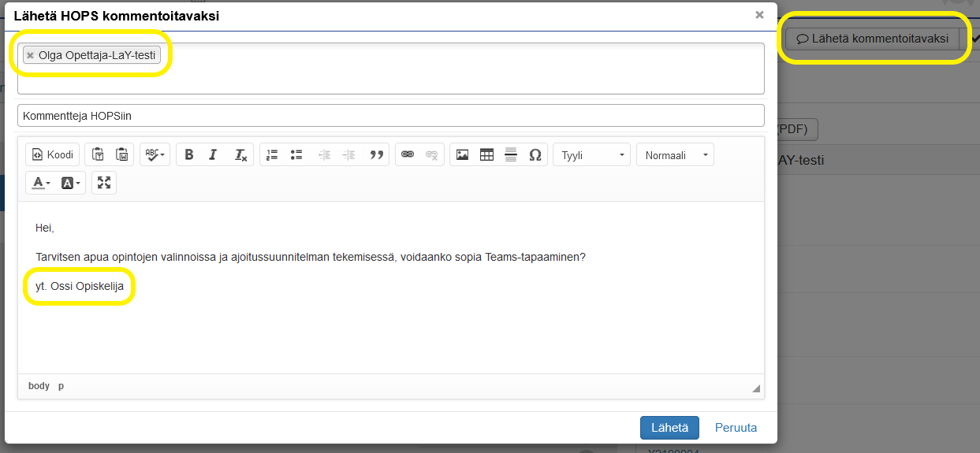This screenshot has height=453, width=980.
Task: Insert a bulleted list
Action: point(296,154)
